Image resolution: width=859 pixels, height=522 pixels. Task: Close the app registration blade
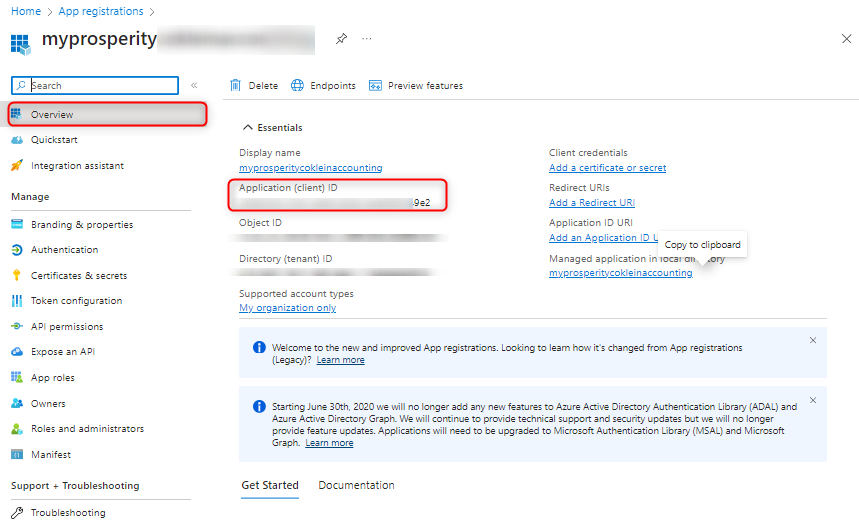[x=846, y=38]
